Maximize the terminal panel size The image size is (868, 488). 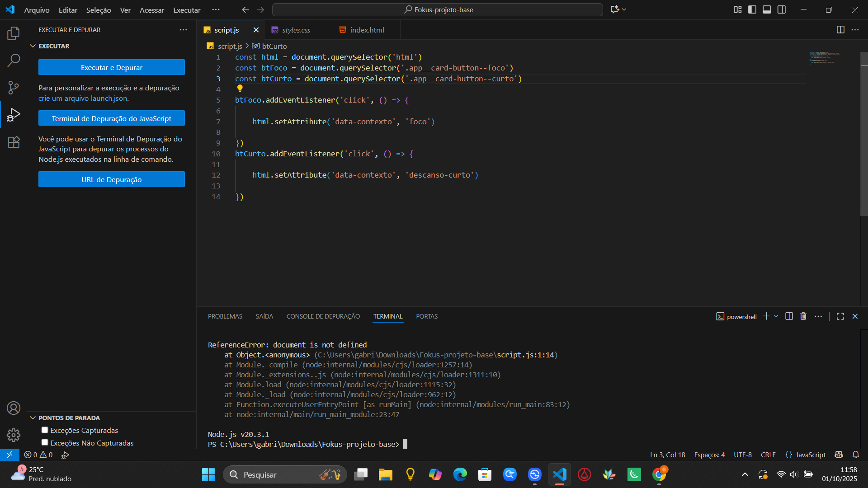(x=840, y=316)
